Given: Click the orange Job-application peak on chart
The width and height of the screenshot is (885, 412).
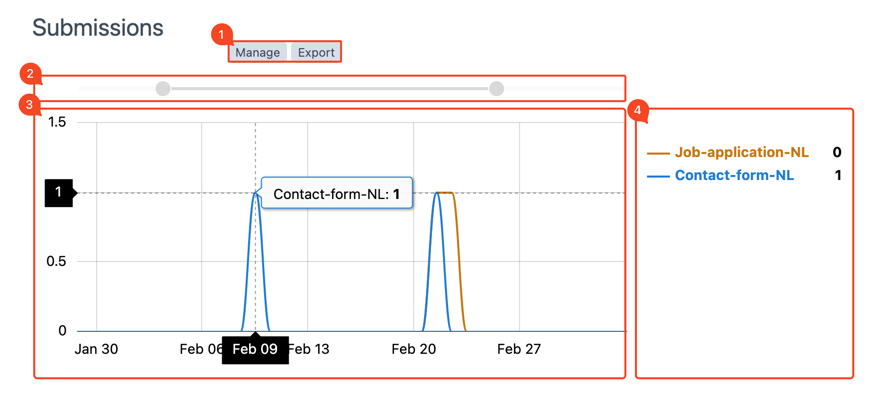Looking at the screenshot, I should tap(449, 193).
